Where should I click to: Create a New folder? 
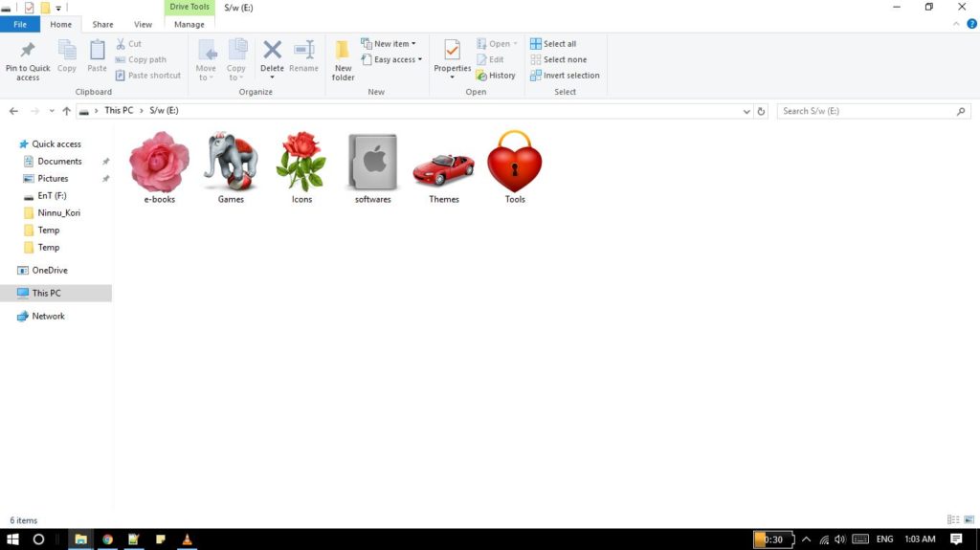344,60
